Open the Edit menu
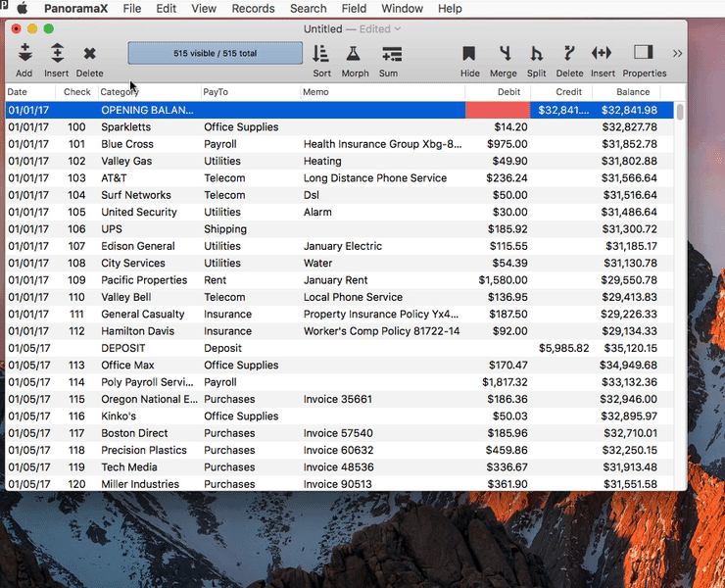The height and width of the screenshot is (588, 725). tap(166, 8)
